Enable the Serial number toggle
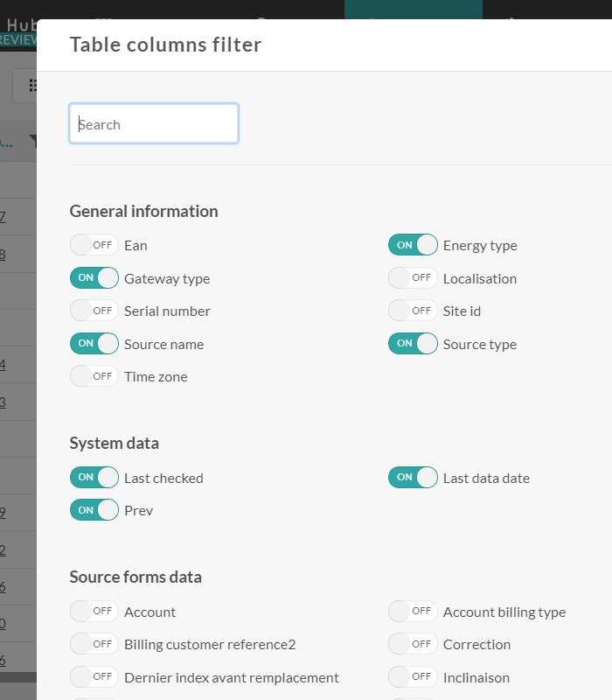The height and width of the screenshot is (700, 612). pyautogui.click(x=94, y=311)
